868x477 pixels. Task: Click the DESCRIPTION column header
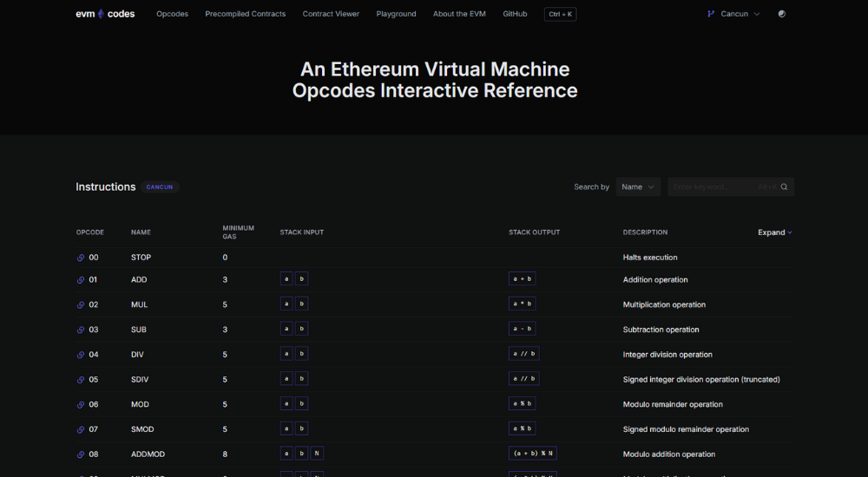(645, 232)
